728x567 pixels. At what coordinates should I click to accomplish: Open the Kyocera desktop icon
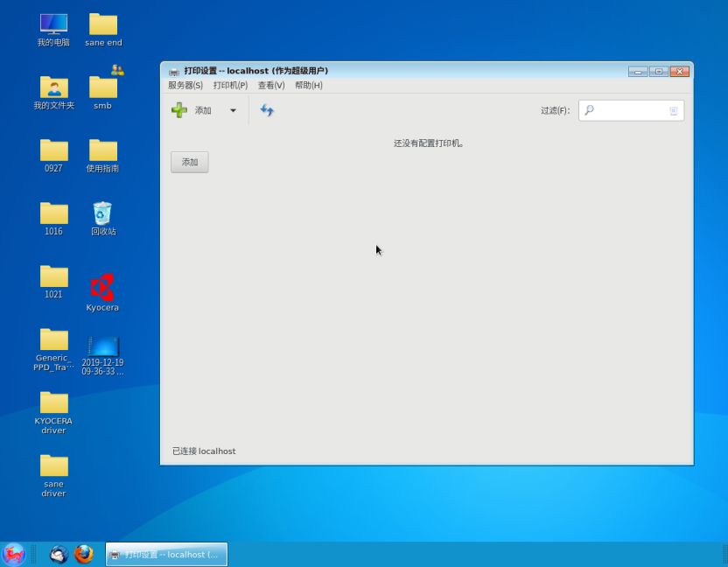click(102, 290)
